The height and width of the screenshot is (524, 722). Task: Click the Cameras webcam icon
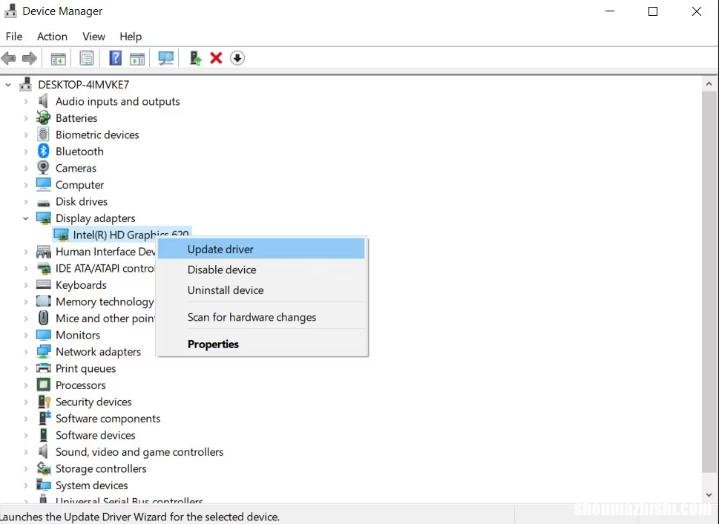point(43,168)
